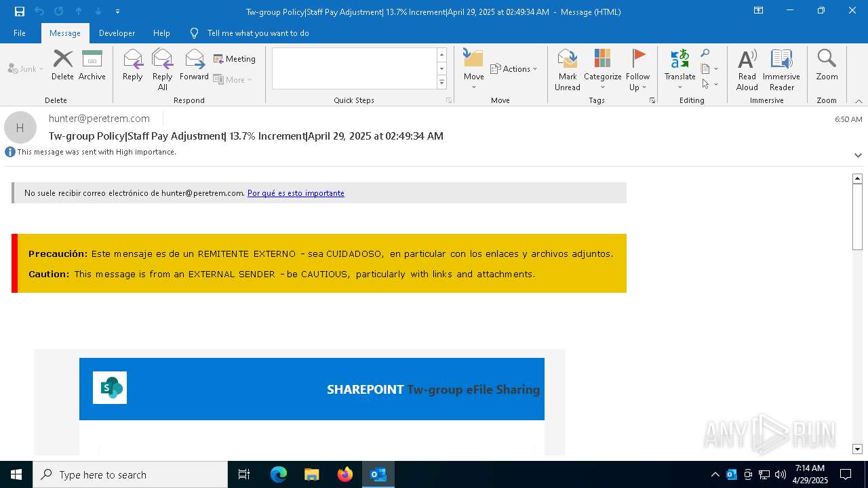Open the Move dropdown

(474, 69)
